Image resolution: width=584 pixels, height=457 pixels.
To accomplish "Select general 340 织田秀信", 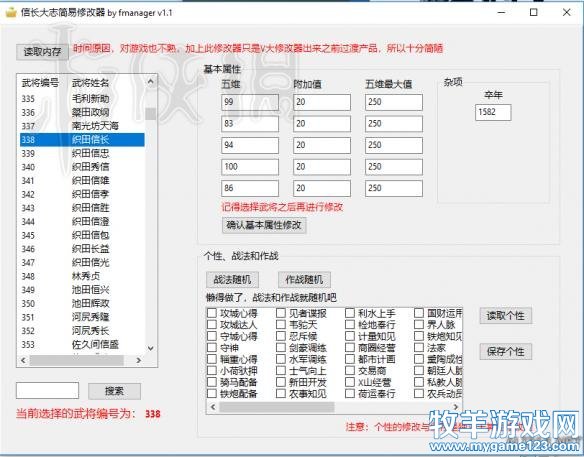I will tap(82, 167).
